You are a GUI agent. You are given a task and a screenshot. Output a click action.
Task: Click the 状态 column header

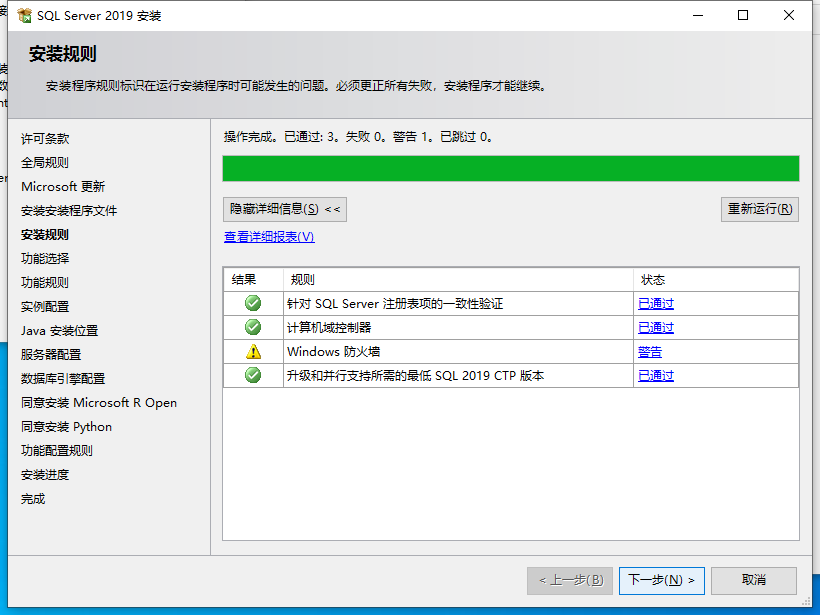[716, 280]
